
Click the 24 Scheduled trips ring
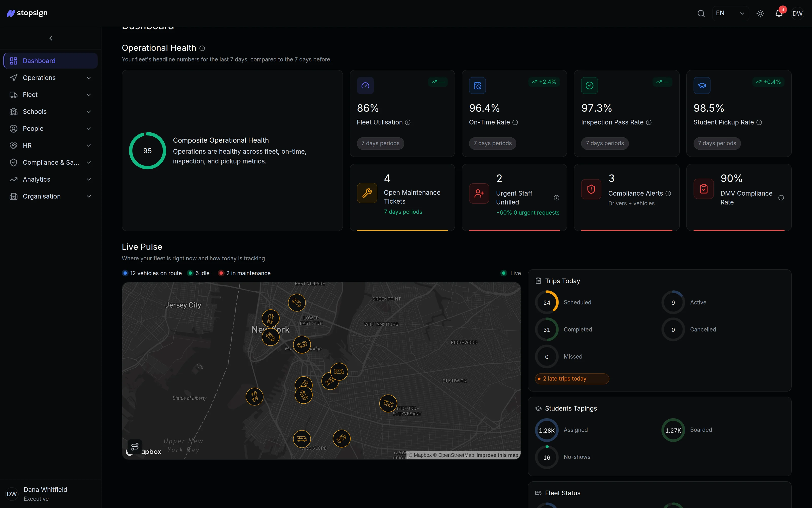547,302
